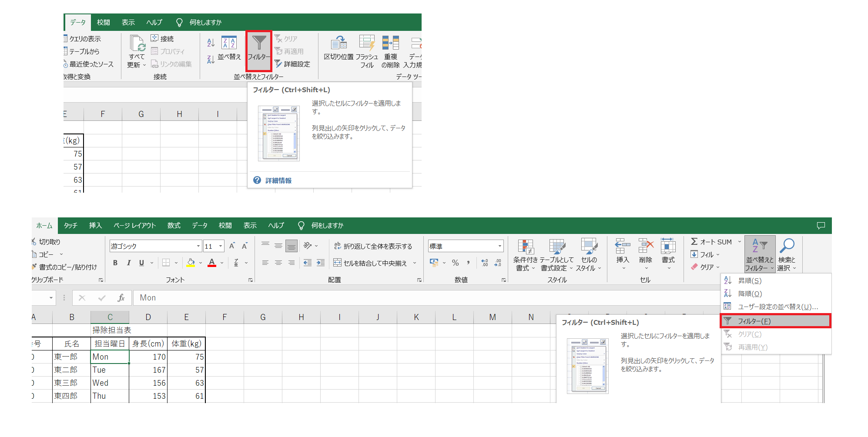The height and width of the screenshot is (437, 868).
Task: Open the font size 11 dropdown
Action: [221, 246]
